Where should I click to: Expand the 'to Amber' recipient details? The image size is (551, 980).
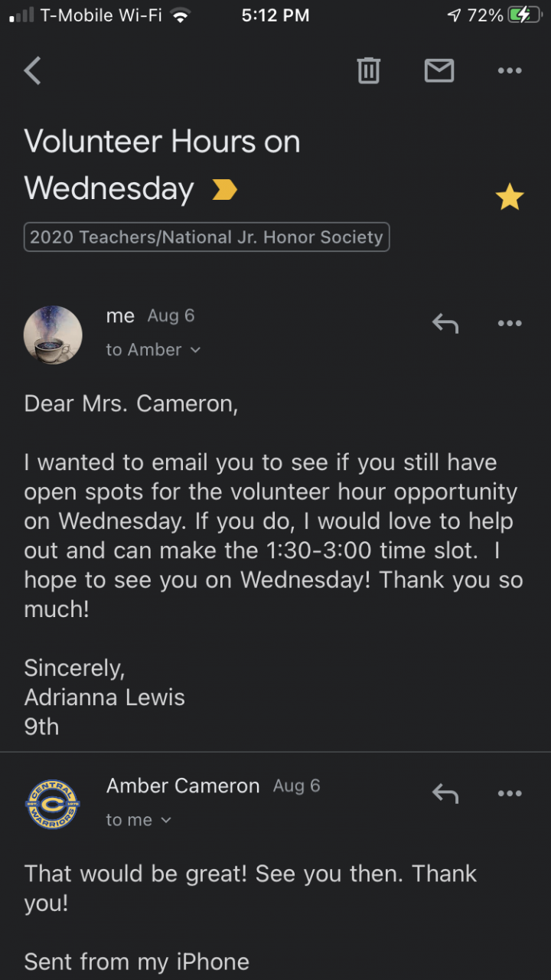[153, 350]
